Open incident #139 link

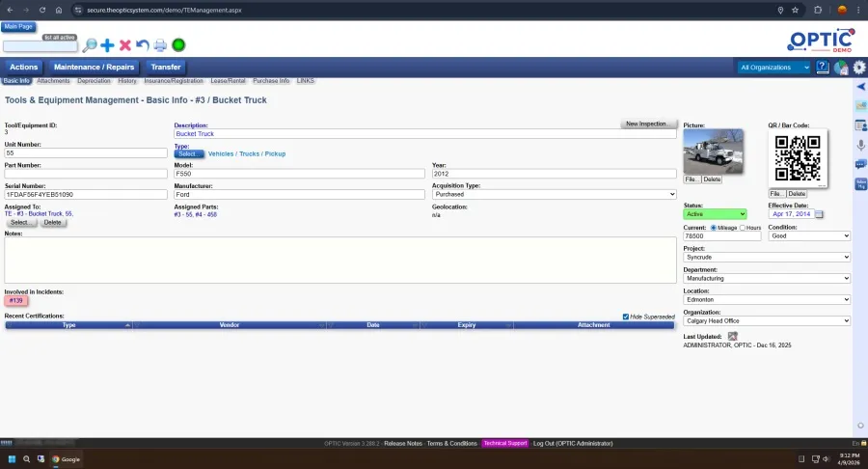point(16,301)
